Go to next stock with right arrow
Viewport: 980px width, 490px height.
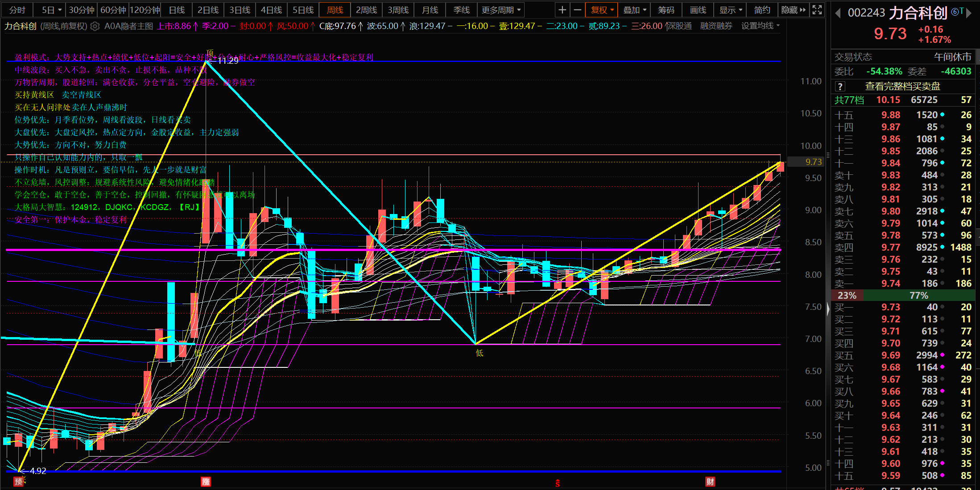[x=968, y=13]
